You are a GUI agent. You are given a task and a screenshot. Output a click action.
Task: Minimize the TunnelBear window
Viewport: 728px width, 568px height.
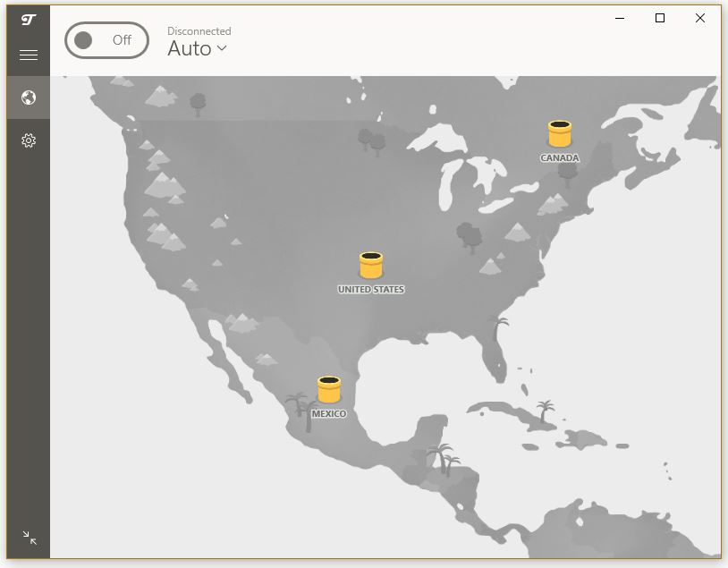tap(620, 18)
